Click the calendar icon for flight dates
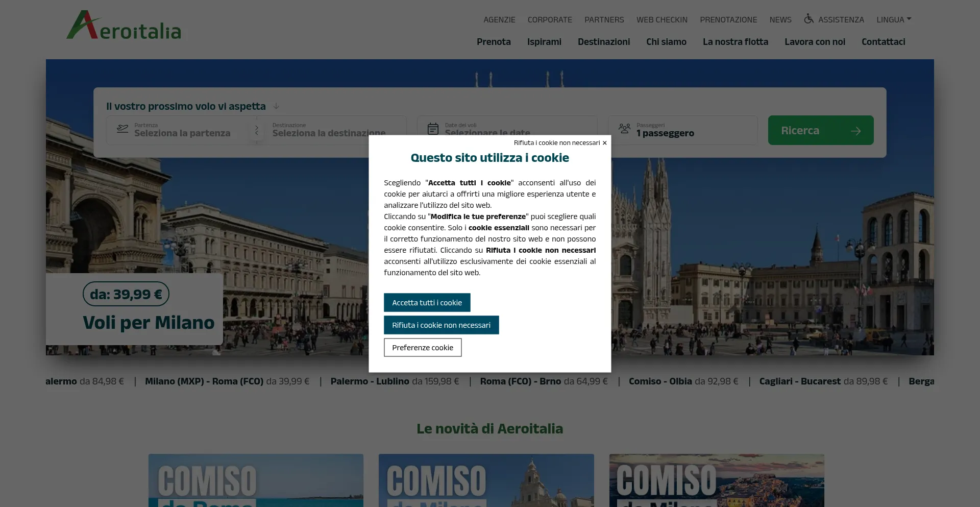Image resolution: width=980 pixels, height=507 pixels. point(433,129)
